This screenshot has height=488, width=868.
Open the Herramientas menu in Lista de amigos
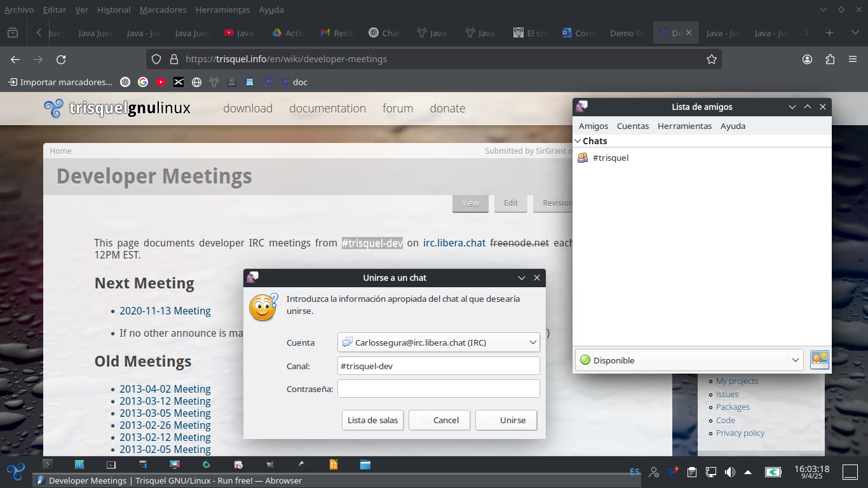point(684,126)
